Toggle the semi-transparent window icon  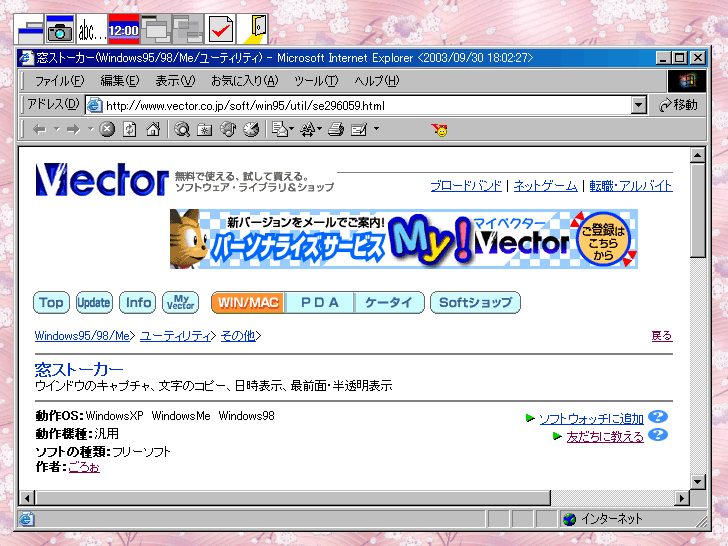pyautogui.click(x=188, y=29)
